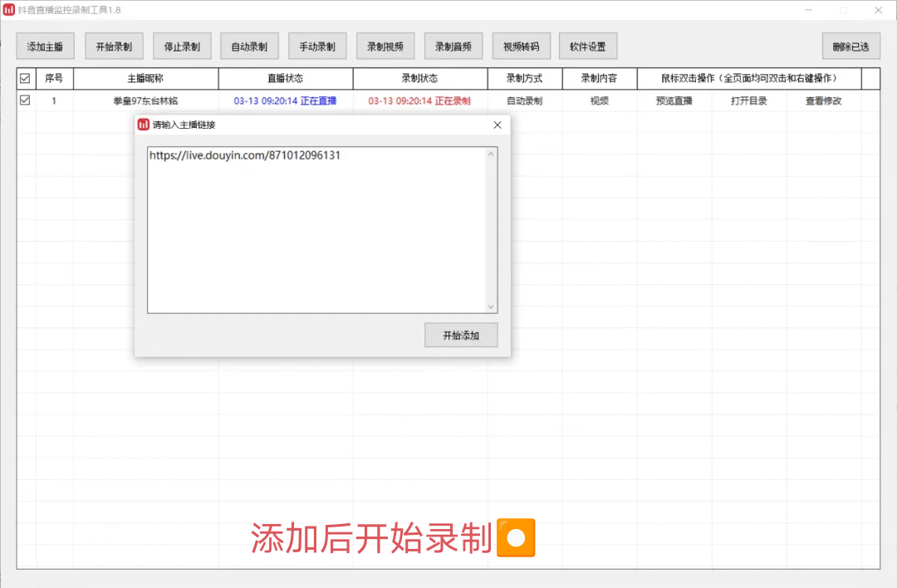The width and height of the screenshot is (897, 588).
Task: Close the main application window
Action: [x=878, y=10]
